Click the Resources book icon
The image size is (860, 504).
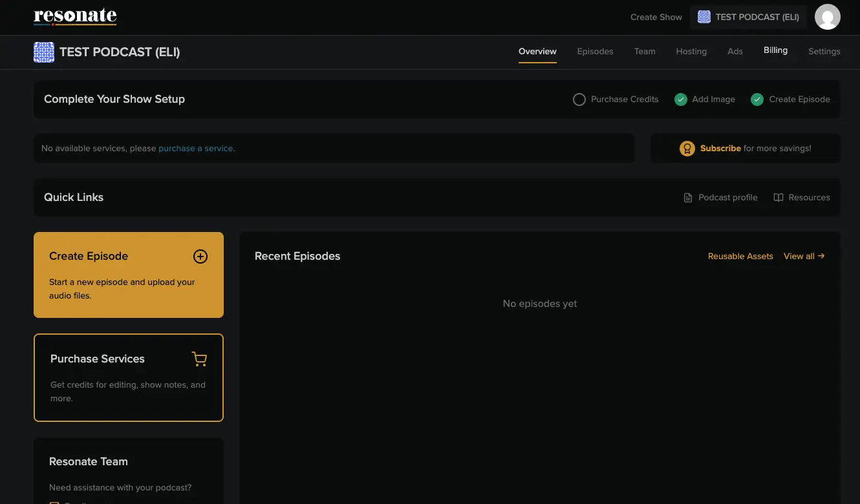778,197
